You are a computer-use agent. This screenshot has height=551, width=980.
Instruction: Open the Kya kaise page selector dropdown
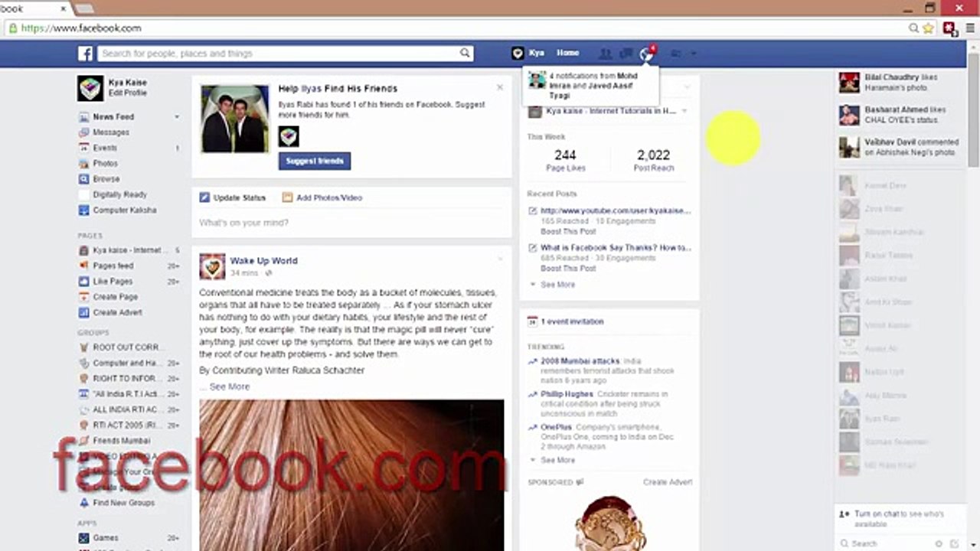684,111
